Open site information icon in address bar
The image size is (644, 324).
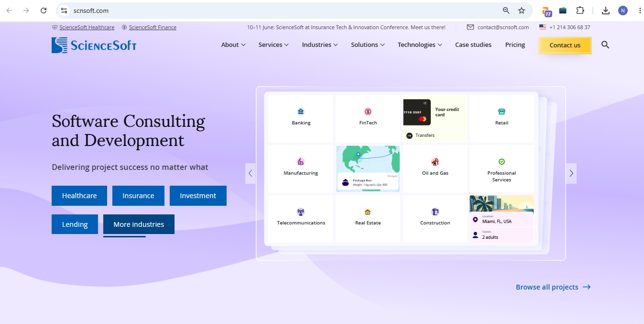tap(64, 11)
